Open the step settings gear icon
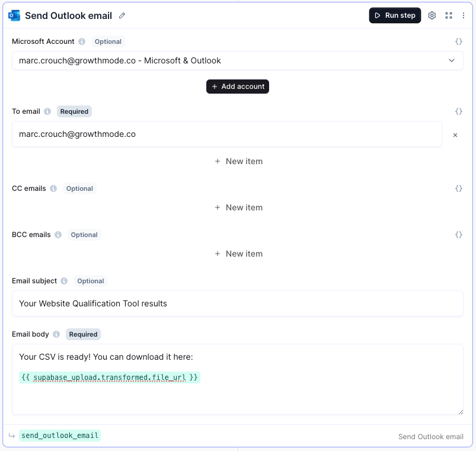The width and height of the screenshot is (476, 451). tap(432, 15)
